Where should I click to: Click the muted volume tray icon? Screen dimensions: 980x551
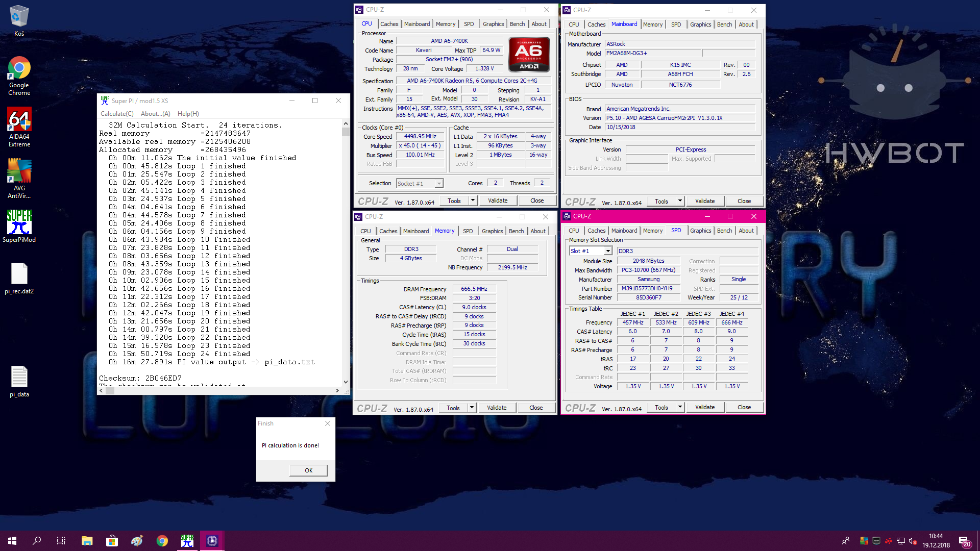coord(913,541)
